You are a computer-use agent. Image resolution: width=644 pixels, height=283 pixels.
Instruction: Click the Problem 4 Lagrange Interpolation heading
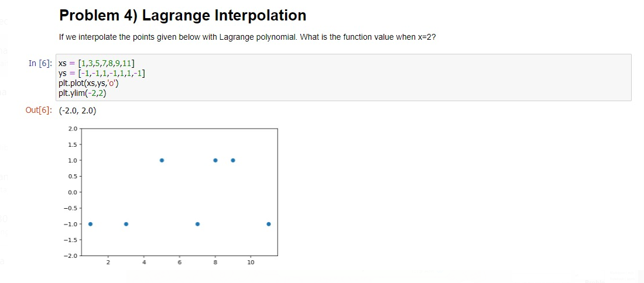(x=182, y=16)
